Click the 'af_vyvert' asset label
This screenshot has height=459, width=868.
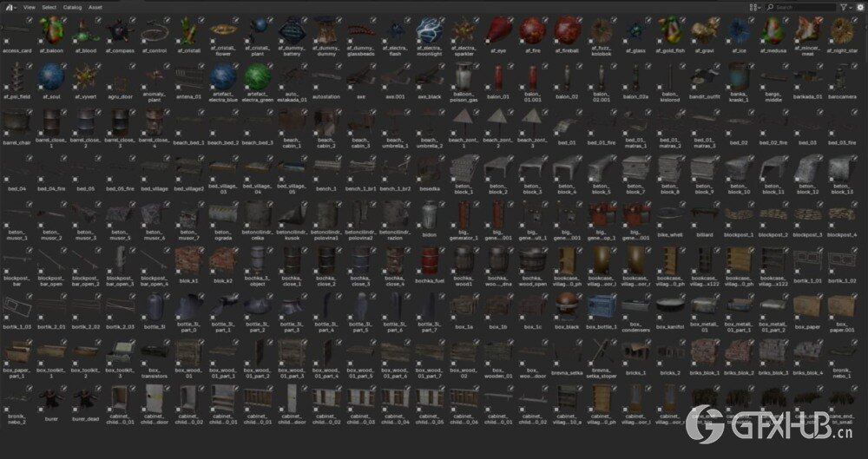[x=86, y=97]
